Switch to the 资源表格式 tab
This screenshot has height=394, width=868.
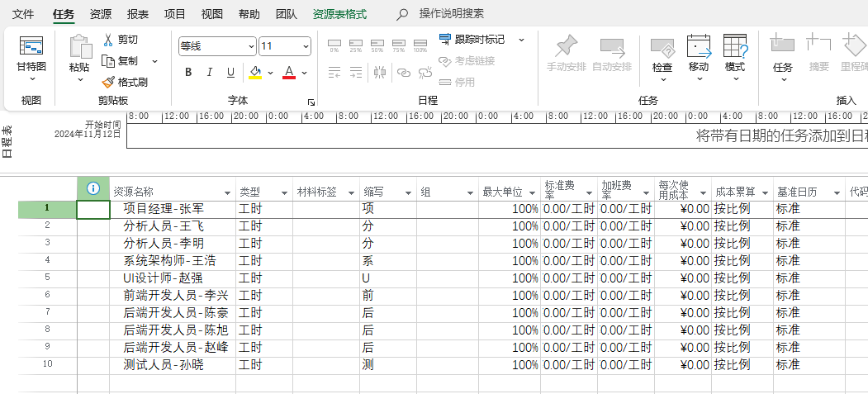click(339, 14)
